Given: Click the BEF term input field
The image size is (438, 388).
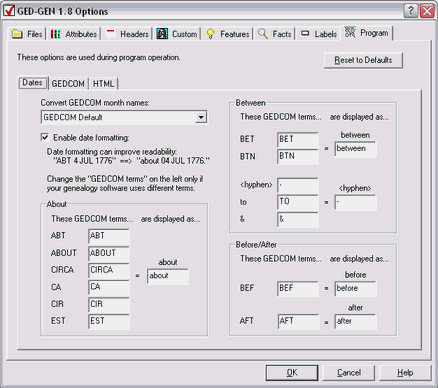Looking at the screenshot, I should [x=298, y=288].
